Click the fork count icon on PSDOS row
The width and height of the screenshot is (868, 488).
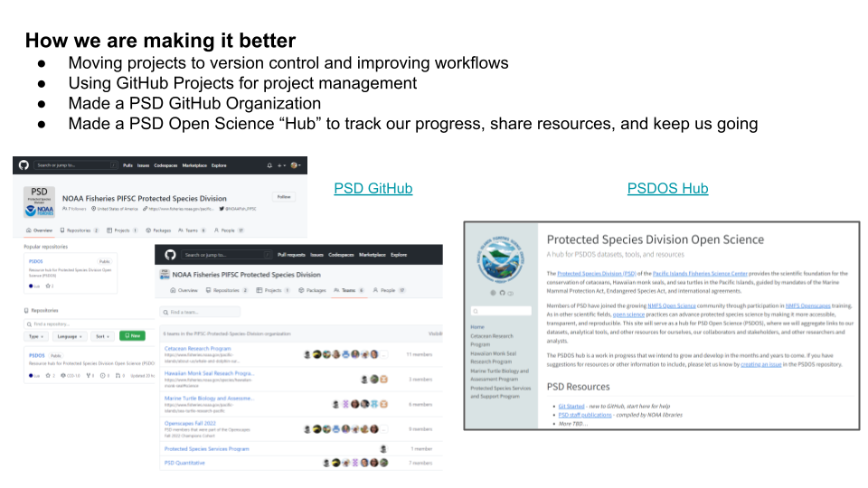(x=88, y=376)
